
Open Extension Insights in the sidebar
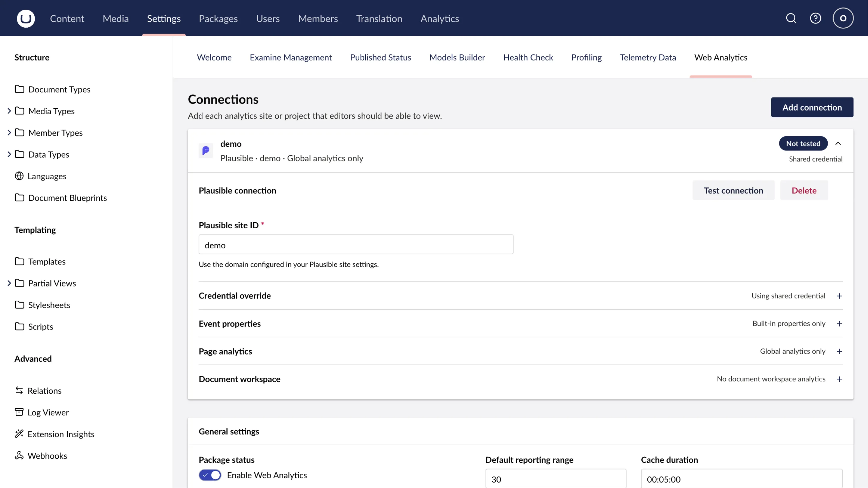pos(61,434)
